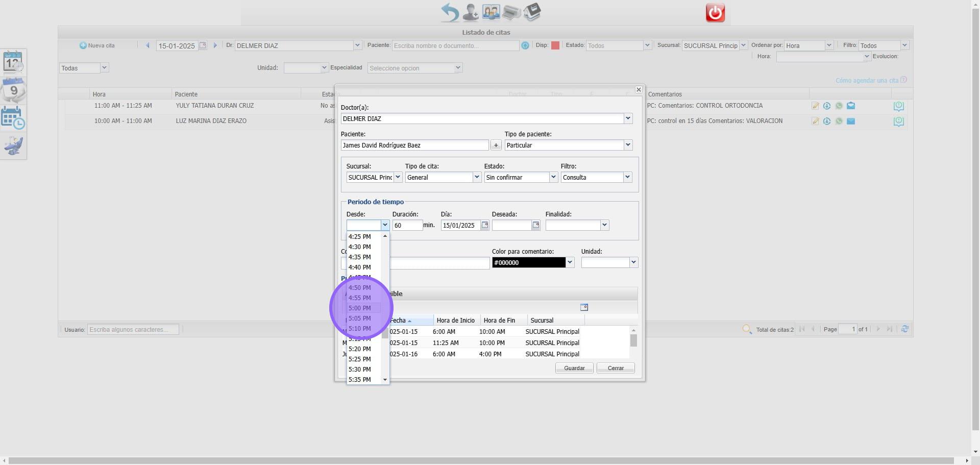Click the Cerrar button
Screen dimensions: 980x465
pos(616,368)
